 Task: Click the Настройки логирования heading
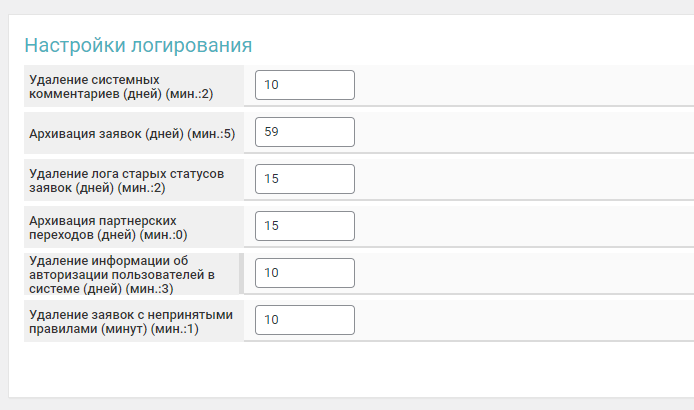[138, 45]
